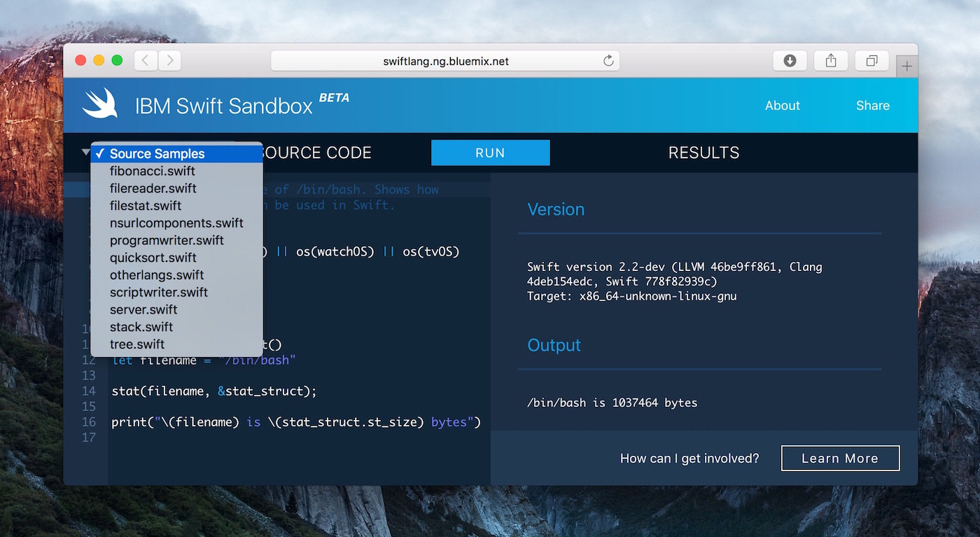Click the IBM Swift Sandbox title

[x=224, y=106]
